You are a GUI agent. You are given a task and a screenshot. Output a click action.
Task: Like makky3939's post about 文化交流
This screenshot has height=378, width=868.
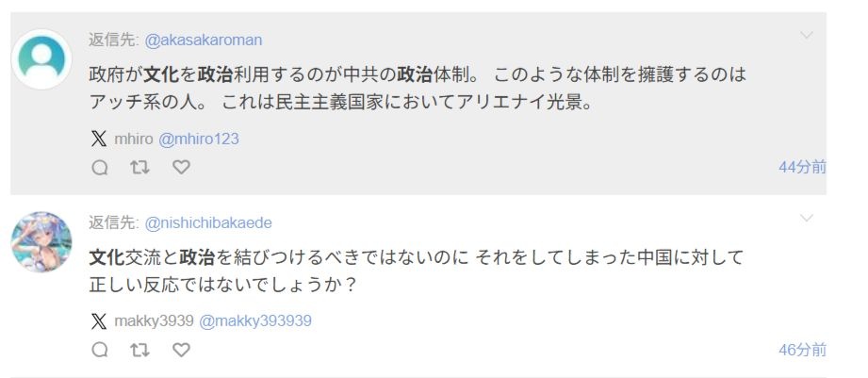click(x=182, y=350)
